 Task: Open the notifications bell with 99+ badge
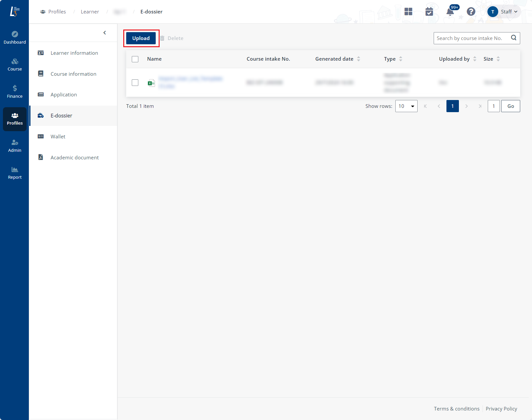pos(450,12)
